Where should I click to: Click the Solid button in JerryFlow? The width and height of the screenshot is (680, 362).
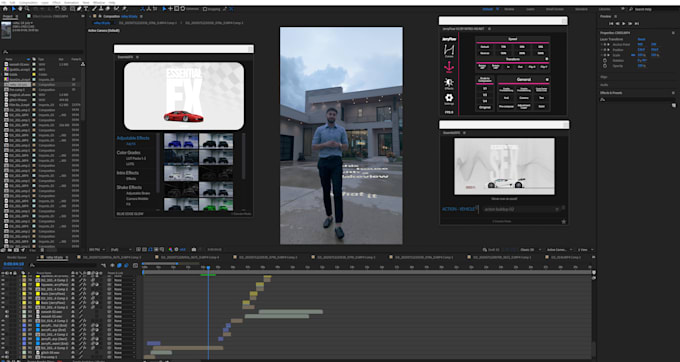tap(541, 106)
